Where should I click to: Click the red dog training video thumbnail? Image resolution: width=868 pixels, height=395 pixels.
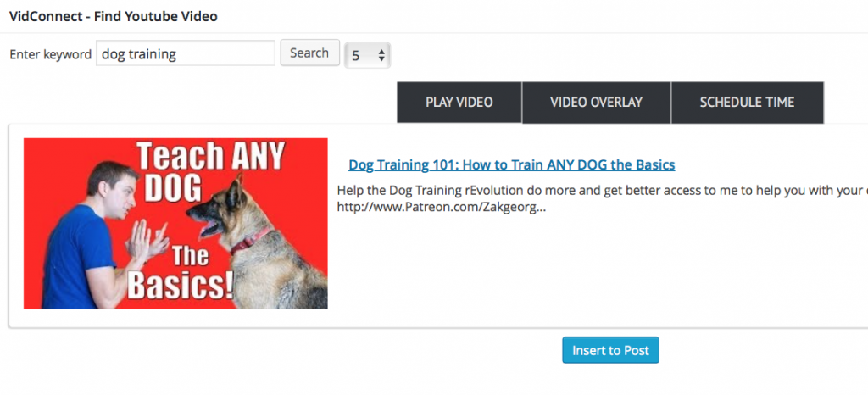coord(175,223)
